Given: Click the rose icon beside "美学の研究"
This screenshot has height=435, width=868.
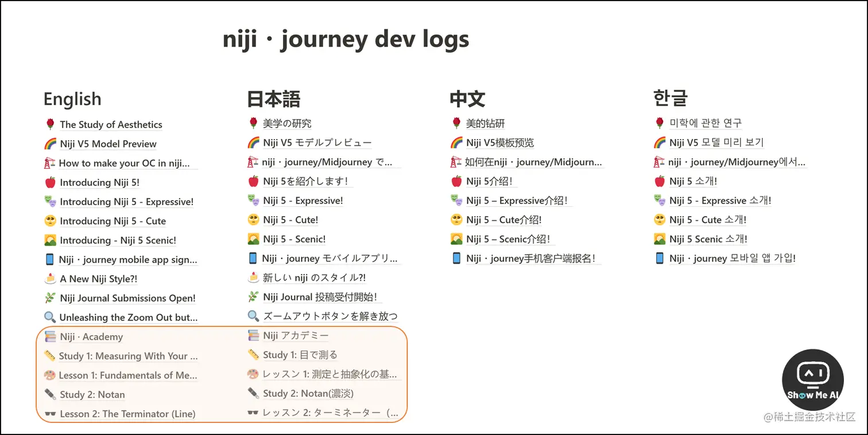Looking at the screenshot, I should click(x=253, y=124).
